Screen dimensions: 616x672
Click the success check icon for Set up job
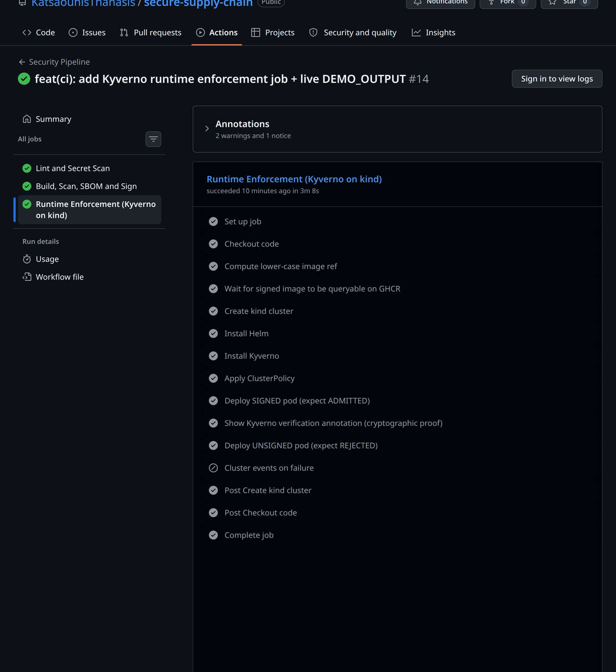click(x=213, y=221)
